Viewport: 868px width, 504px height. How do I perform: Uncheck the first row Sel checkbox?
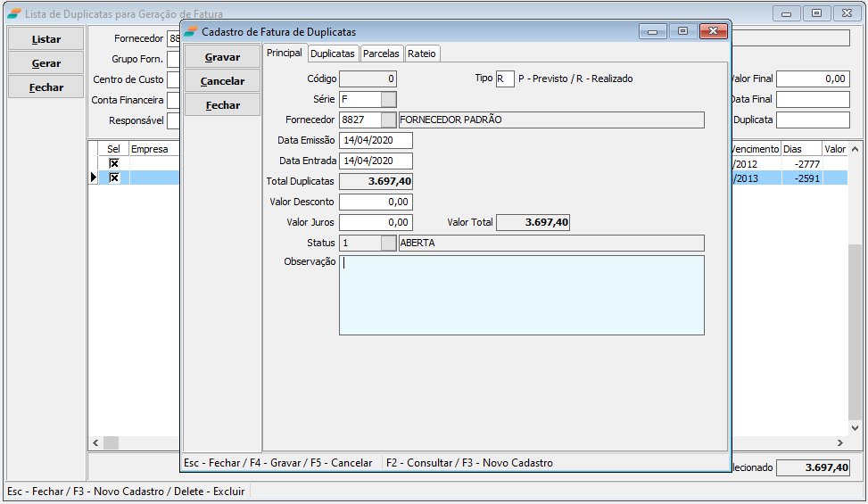coord(113,164)
